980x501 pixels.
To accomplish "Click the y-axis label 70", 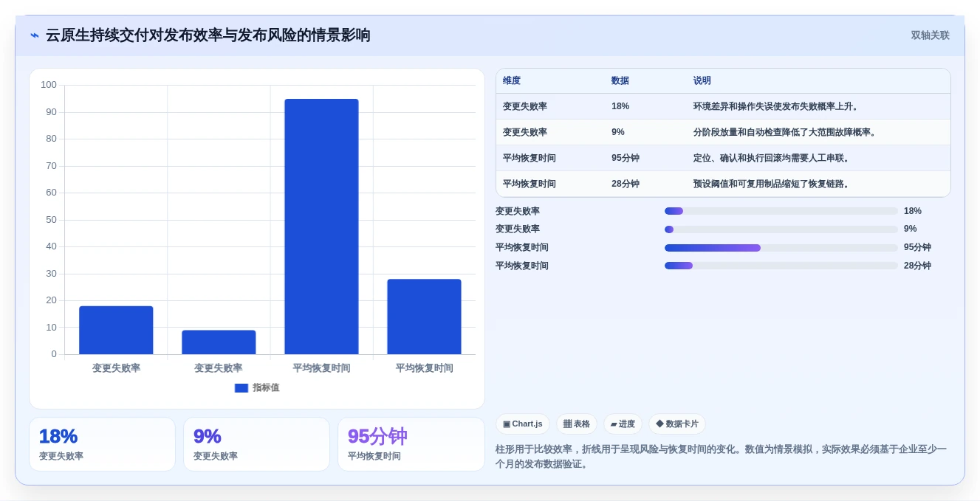I will click(51, 166).
